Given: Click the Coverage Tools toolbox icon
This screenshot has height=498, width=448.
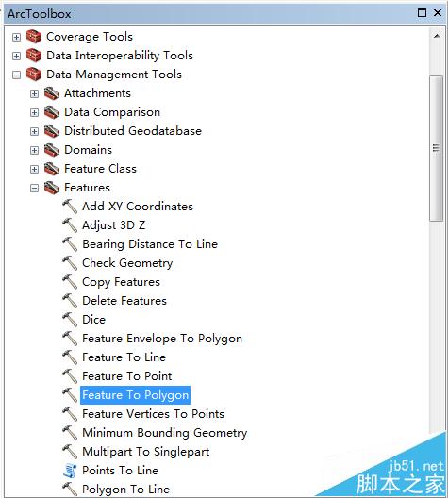Looking at the screenshot, I should (x=34, y=37).
